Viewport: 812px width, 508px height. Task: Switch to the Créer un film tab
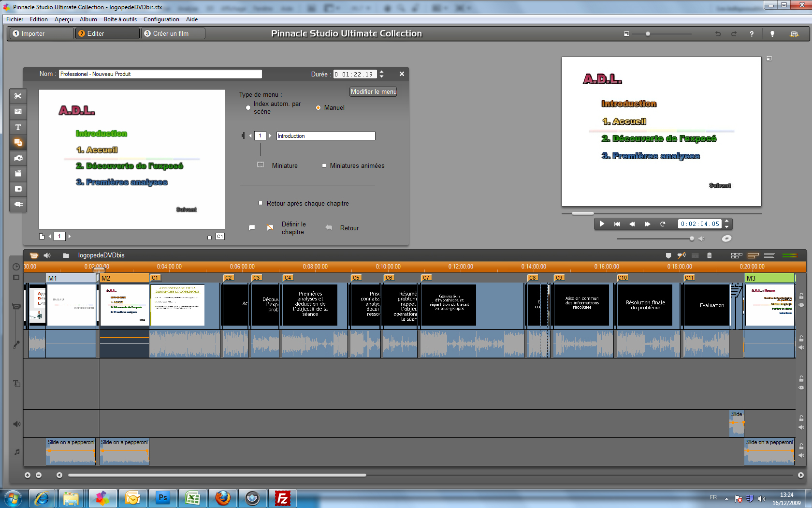173,33
